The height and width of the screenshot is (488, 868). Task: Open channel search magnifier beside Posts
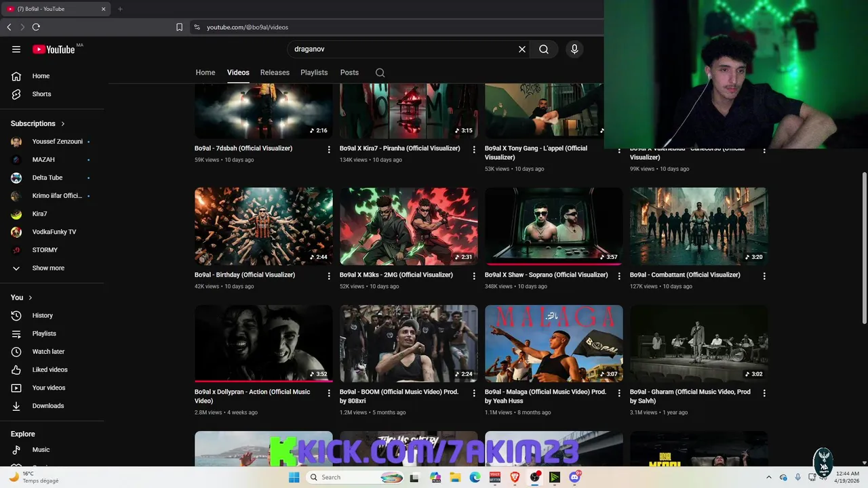(x=380, y=73)
